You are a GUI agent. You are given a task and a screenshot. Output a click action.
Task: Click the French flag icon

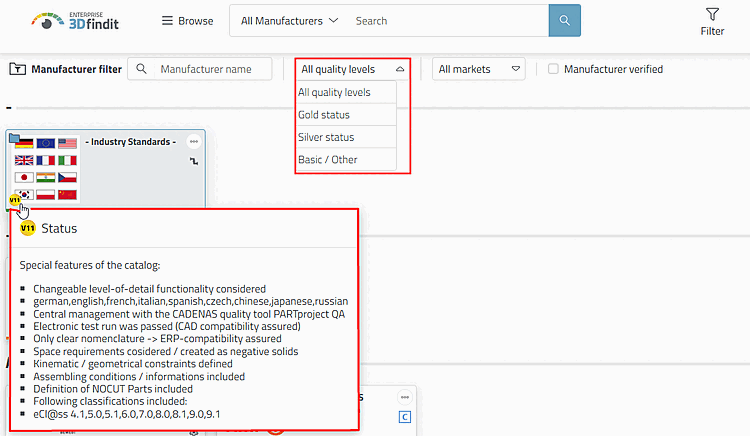click(45, 160)
